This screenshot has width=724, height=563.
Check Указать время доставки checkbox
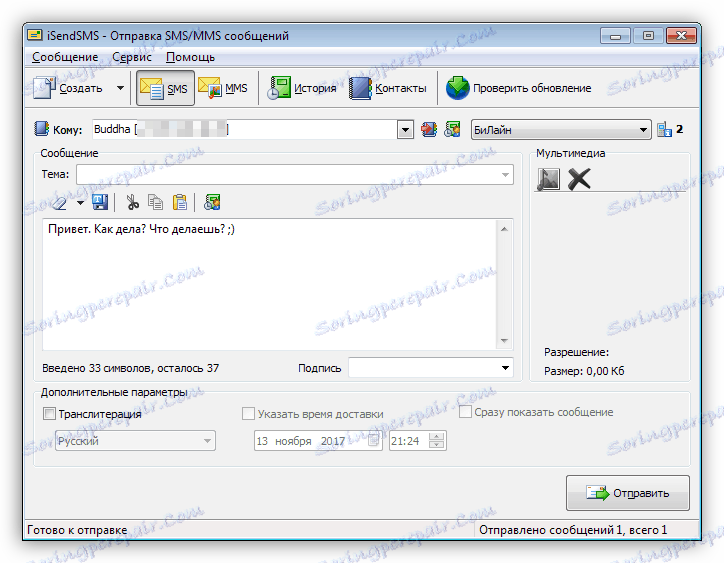(x=248, y=413)
